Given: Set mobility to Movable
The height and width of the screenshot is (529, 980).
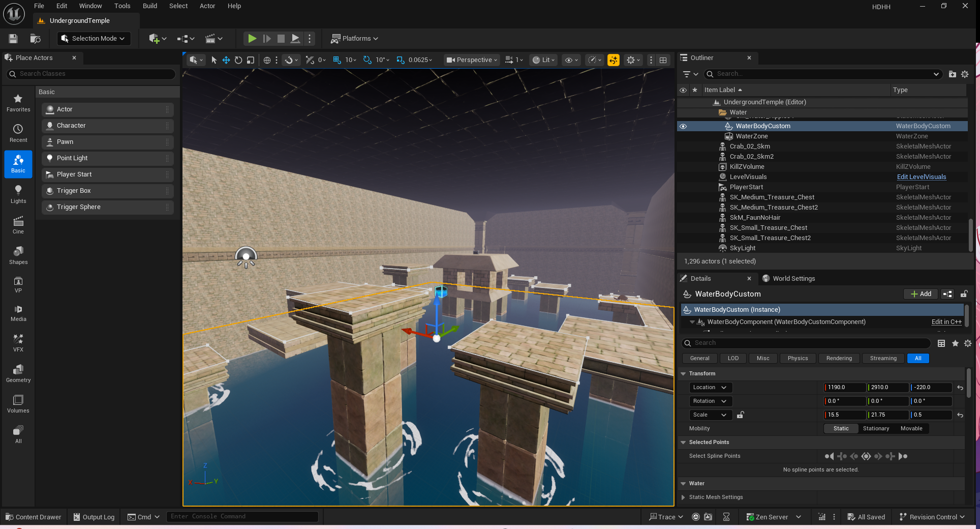Looking at the screenshot, I should point(911,429).
